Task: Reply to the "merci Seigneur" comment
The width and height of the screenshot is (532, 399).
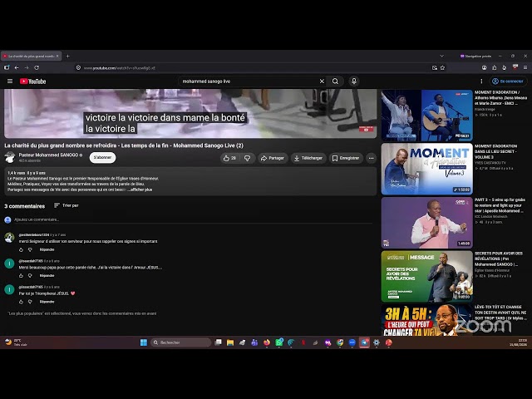Action: tap(47, 249)
